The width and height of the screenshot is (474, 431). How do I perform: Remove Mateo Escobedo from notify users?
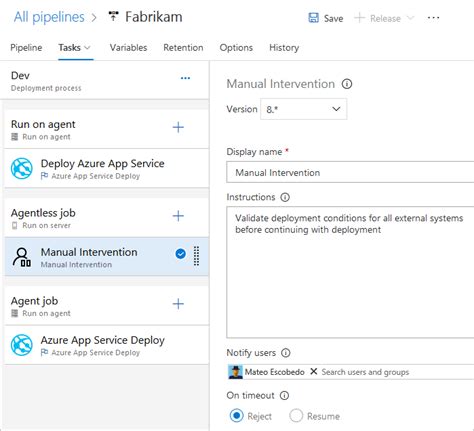pos(313,371)
